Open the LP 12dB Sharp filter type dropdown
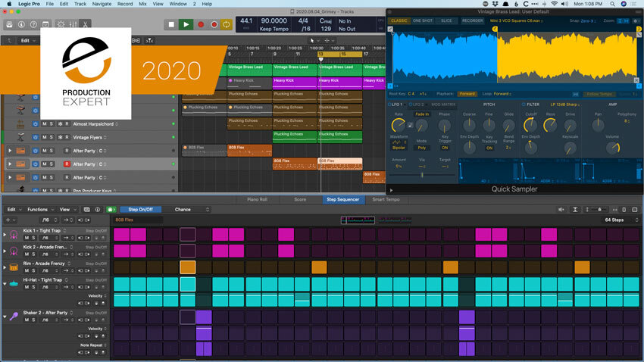The height and width of the screenshot is (362, 644). pyautogui.click(x=564, y=105)
